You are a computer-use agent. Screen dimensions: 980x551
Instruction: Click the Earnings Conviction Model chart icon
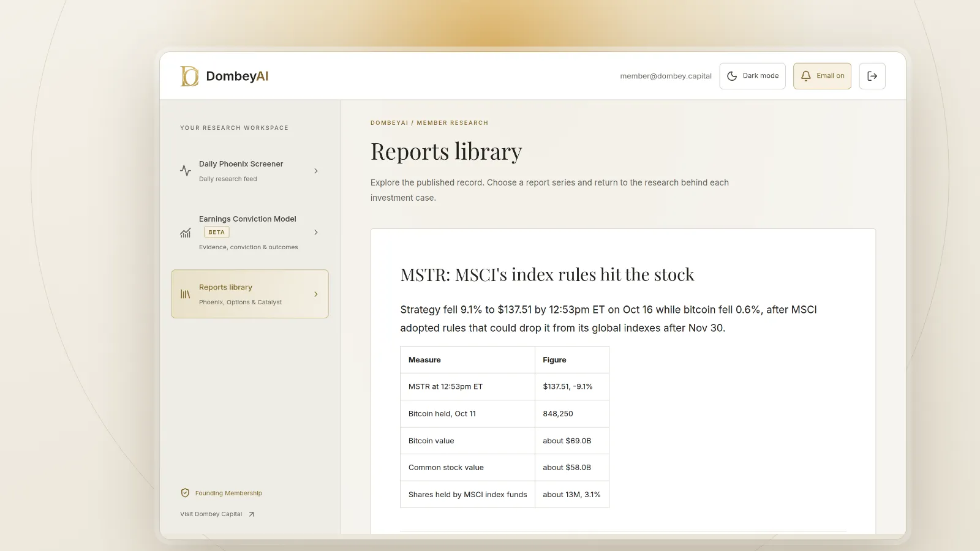point(186,233)
